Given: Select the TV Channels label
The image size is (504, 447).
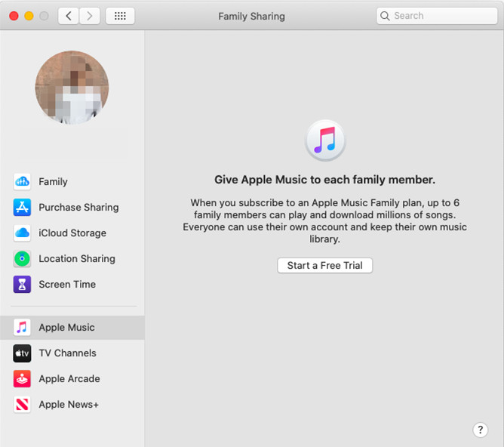Looking at the screenshot, I should [67, 353].
